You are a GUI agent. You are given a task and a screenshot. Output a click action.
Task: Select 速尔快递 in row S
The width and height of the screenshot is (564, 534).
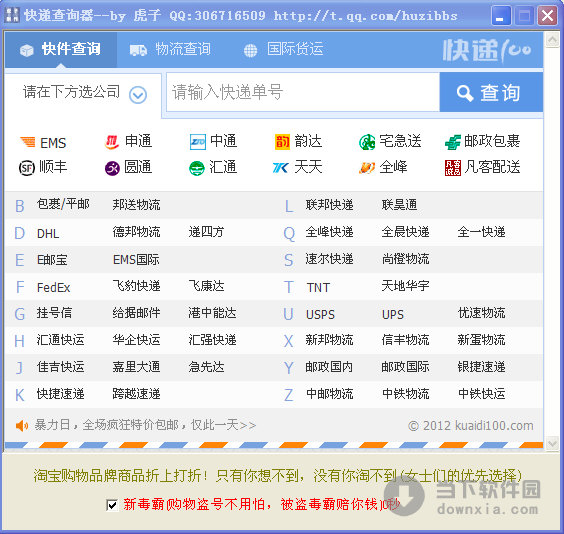coord(329,259)
